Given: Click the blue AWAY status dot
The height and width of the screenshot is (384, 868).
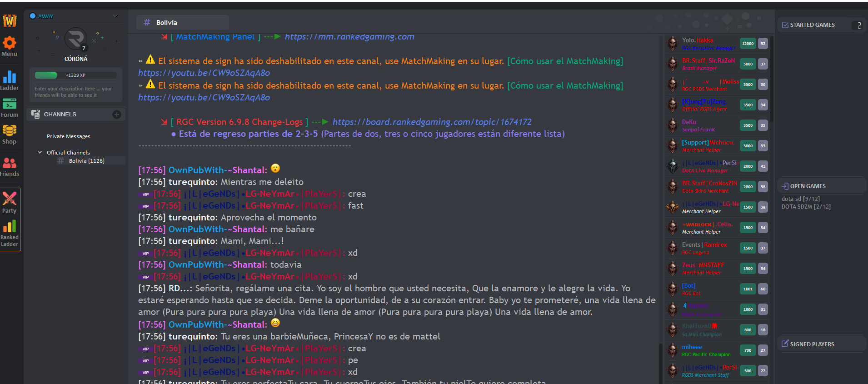Looking at the screenshot, I should pos(33,16).
